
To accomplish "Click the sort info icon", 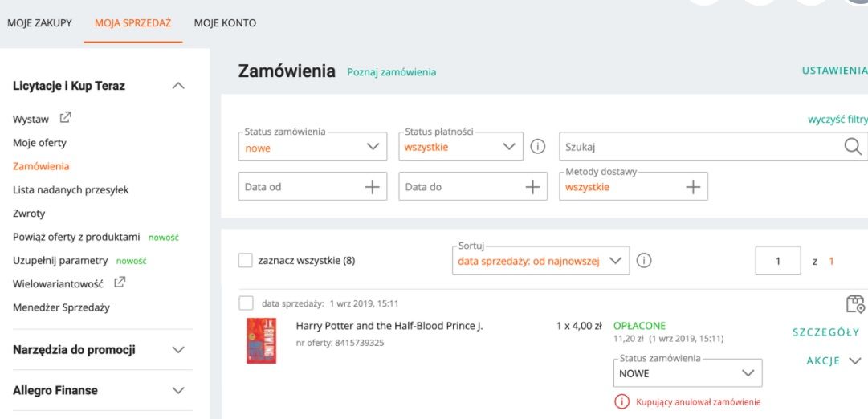I will (x=644, y=260).
